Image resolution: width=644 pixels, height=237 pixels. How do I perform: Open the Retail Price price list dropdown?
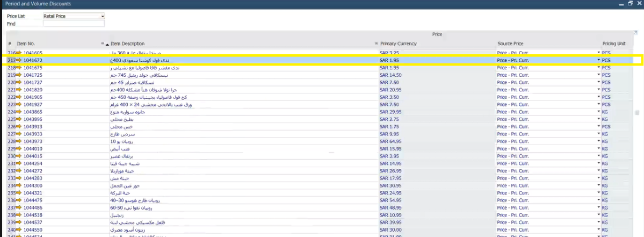pyautogui.click(x=103, y=17)
